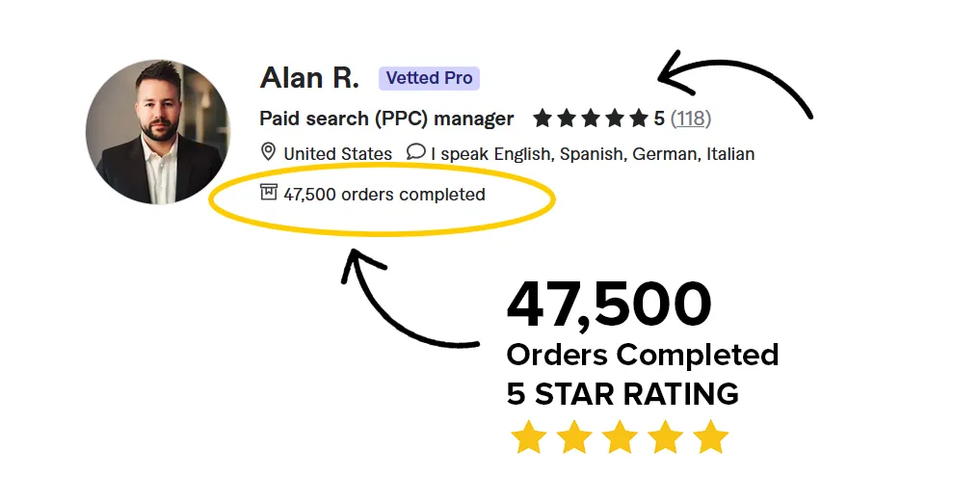Click the small 47,500 orders completed text

coord(384,195)
